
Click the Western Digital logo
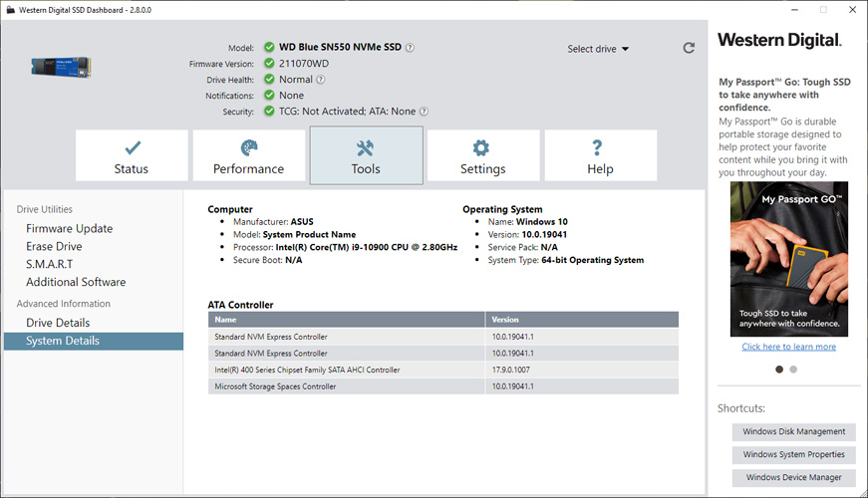point(779,40)
